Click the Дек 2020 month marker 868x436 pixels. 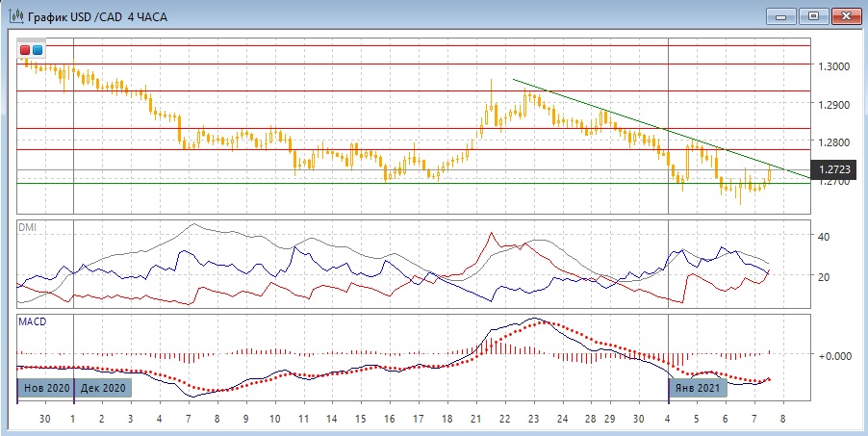click(x=101, y=388)
